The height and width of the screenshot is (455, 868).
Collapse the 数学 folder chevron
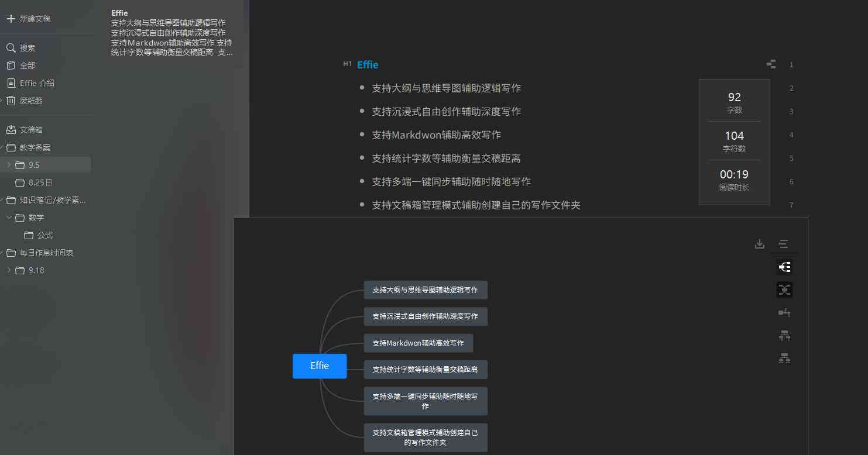9,218
